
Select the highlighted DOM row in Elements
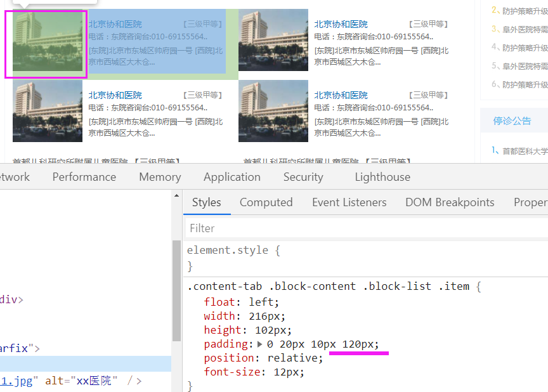pyautogui.click(x=86, y=363)
